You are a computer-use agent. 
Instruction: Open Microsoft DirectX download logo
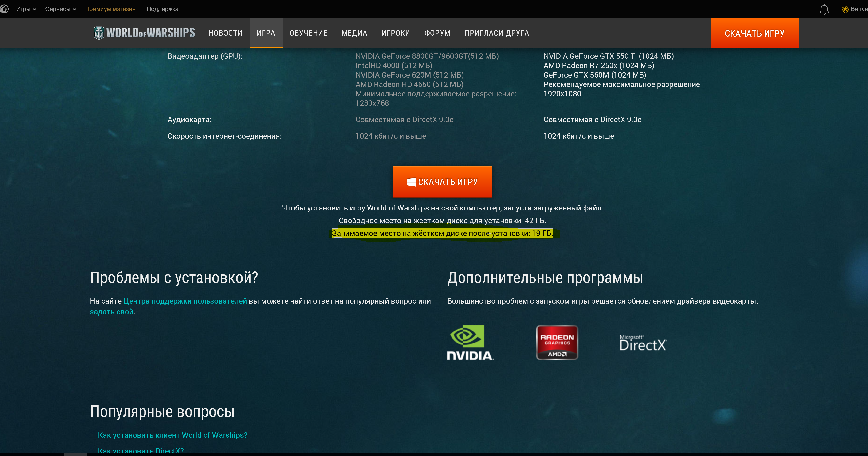[x=643, y=343]
